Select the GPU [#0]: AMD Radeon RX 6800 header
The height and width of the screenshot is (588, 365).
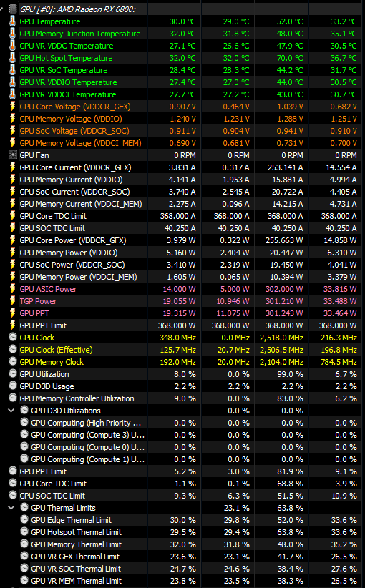point(77,9)
